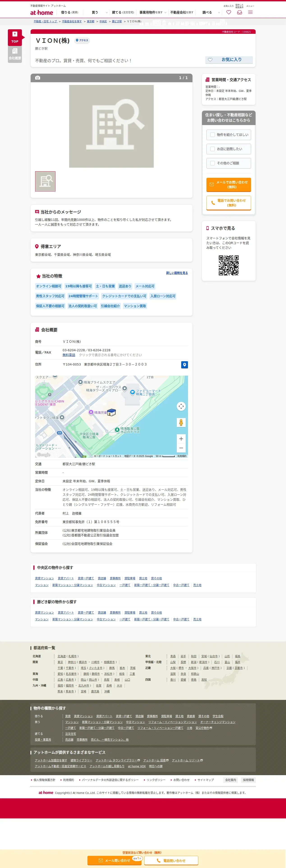Zoom in on the map
Image resolution: width=286 pixels, height=868 pixels.
181,439
